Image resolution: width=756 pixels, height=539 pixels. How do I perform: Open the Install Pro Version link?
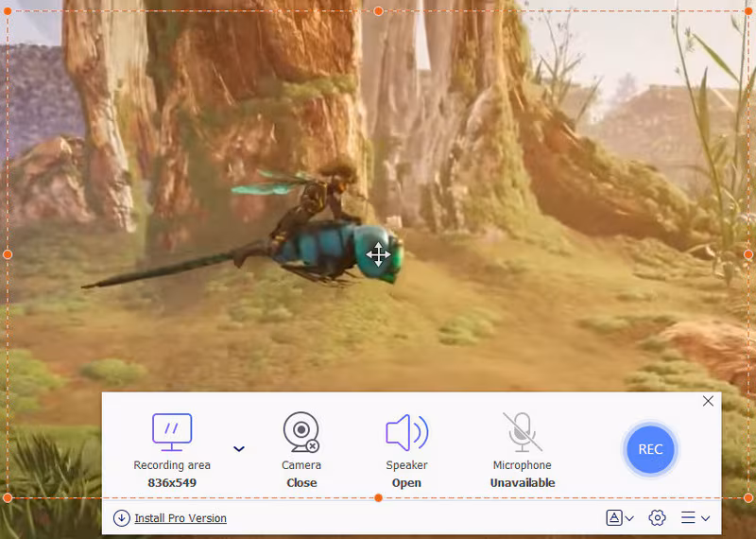click(x=180, y=518)
